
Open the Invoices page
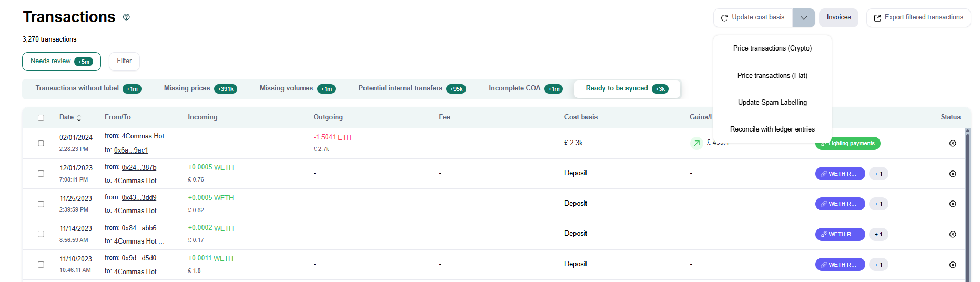(x=838, y=18)
